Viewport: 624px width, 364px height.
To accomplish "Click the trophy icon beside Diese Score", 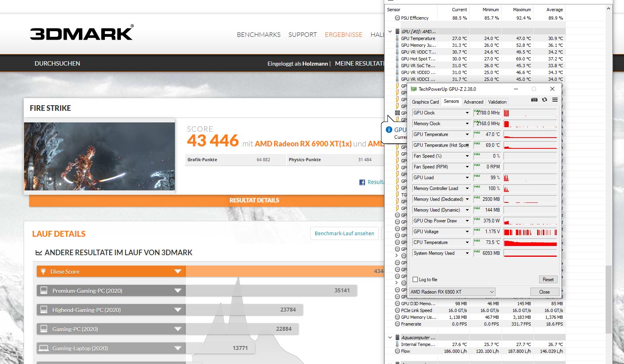I will pos(43,272).
